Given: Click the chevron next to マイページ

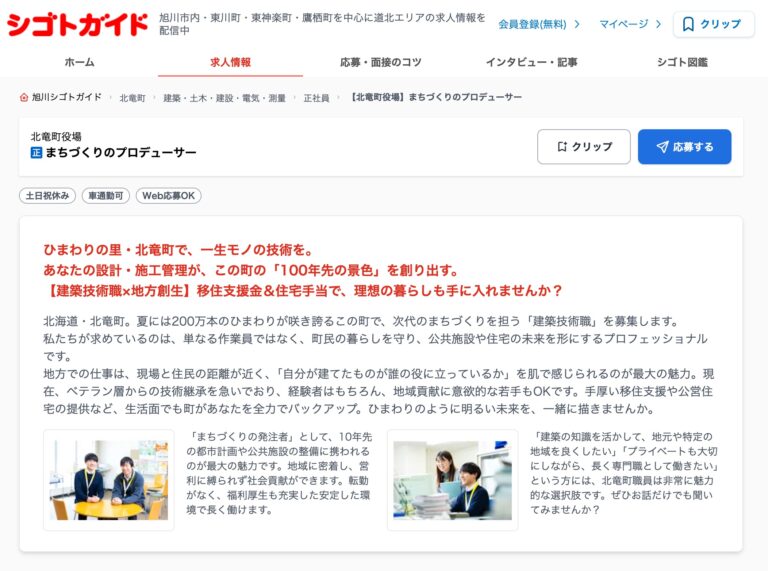Looking at the screenshot, I should 658,24.
